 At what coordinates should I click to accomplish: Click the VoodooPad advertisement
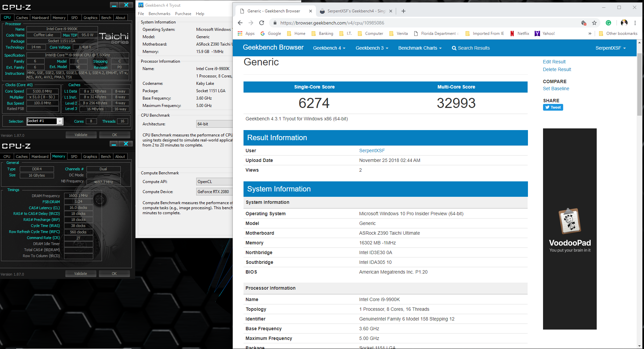click(x=570, y=229)
